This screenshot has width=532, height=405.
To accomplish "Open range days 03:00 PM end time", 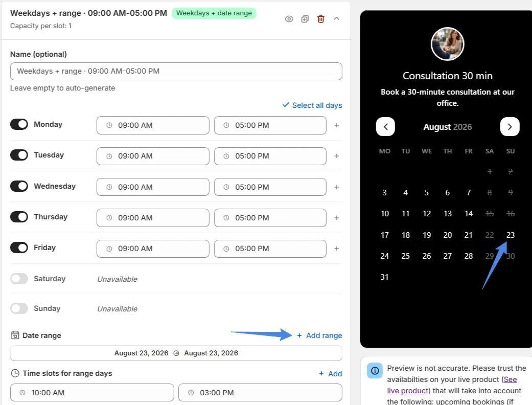I will [260, 392].
